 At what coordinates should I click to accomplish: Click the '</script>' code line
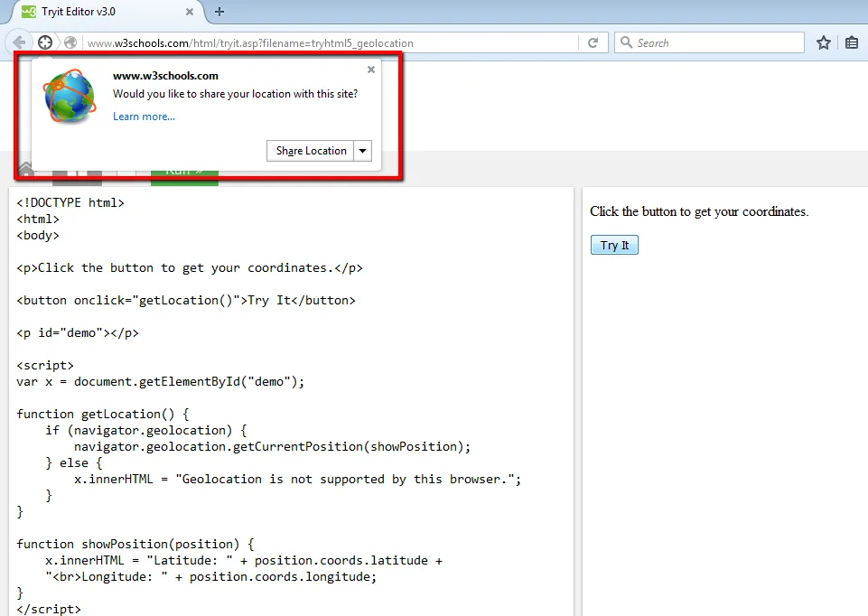pos(49,610)
